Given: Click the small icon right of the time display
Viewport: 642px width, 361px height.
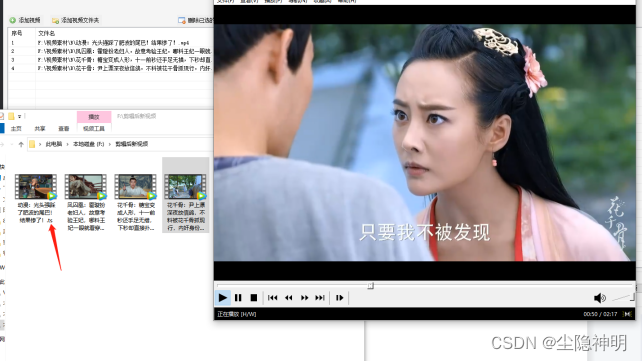Looking at the screenshot, I should (627, 314).
